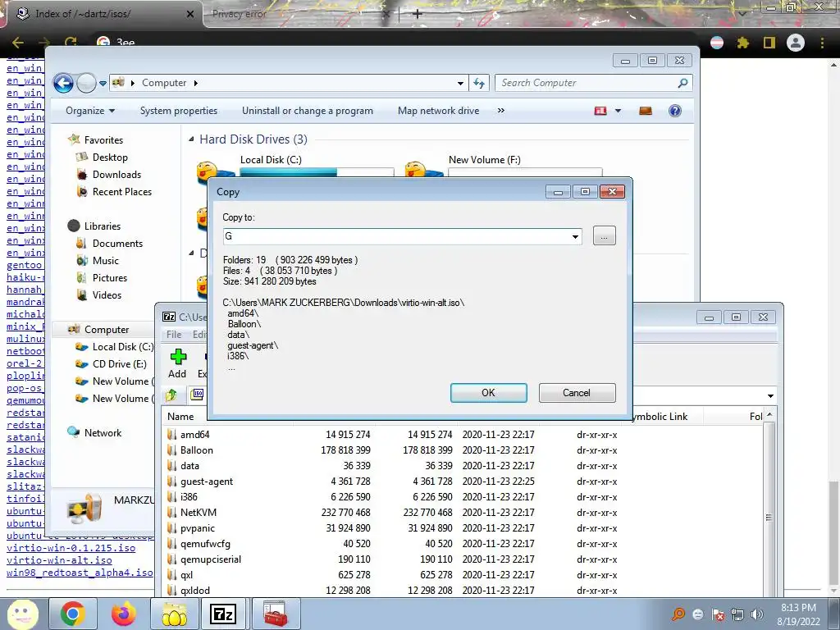Screen dimensions: 840x630
Task: Open Explorer help question mark icon
Action: (675, 111)
